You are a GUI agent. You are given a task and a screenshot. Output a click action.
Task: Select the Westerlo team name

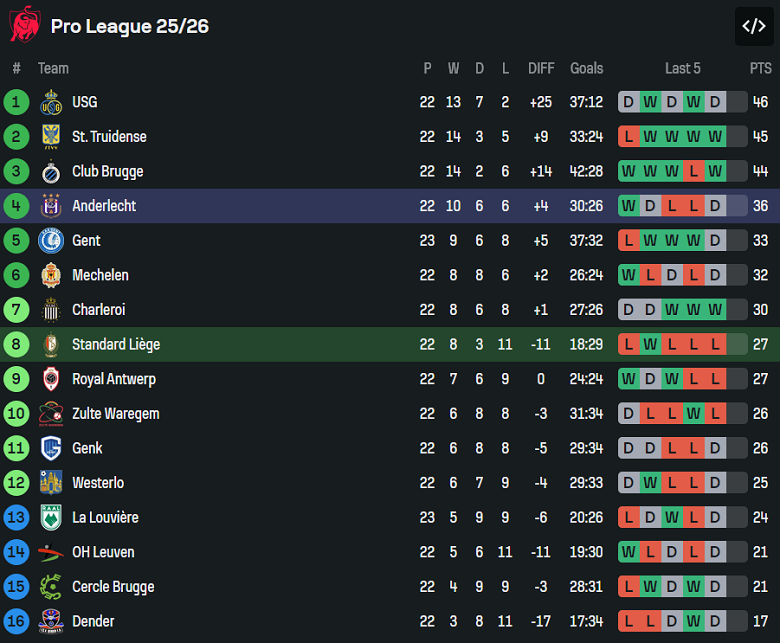98,483
